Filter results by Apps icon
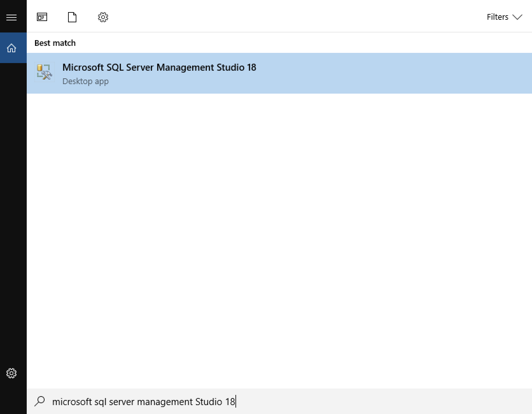Viewport: 532px width, 414px height. pyautogui.click(x=42, y=17)
